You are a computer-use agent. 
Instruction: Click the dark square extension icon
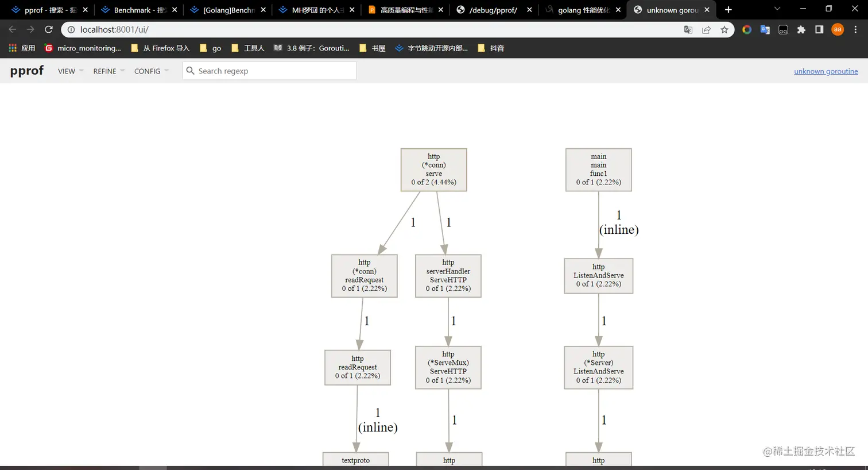(783, 29)
